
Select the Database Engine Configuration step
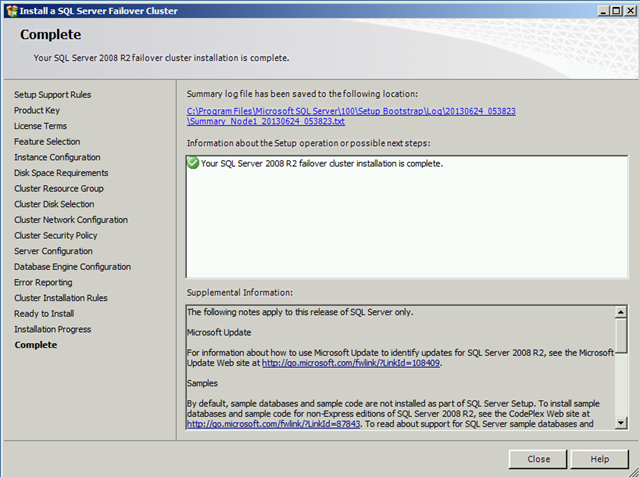pyautogui.click(x=72, y=267)
